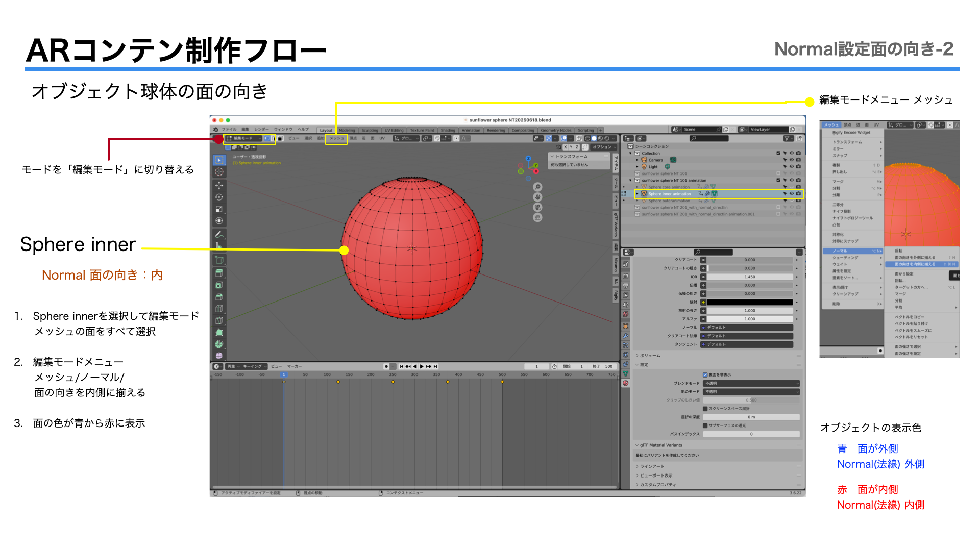The width and height of the screenshot is (980, 551).
Task: Select the Transform tool
Action: point(219,221)
